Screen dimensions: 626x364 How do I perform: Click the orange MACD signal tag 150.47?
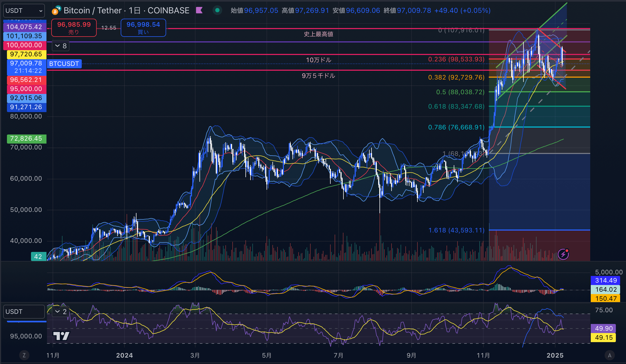605,299
